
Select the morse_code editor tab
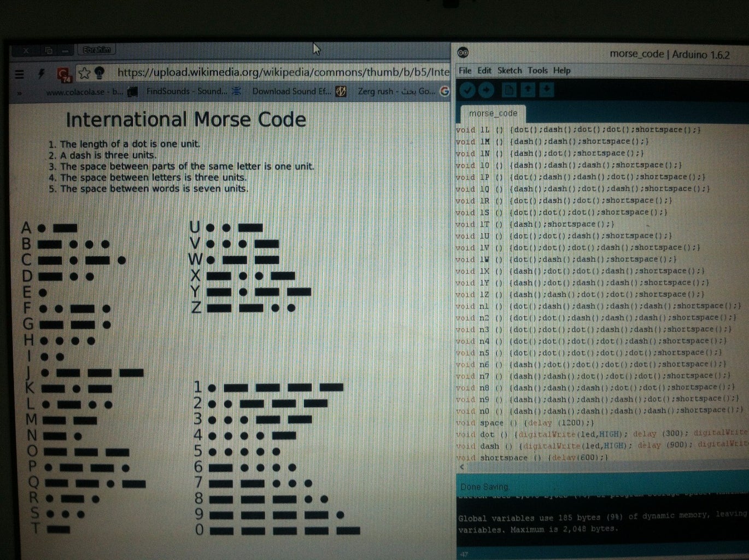tap(494, 113)
